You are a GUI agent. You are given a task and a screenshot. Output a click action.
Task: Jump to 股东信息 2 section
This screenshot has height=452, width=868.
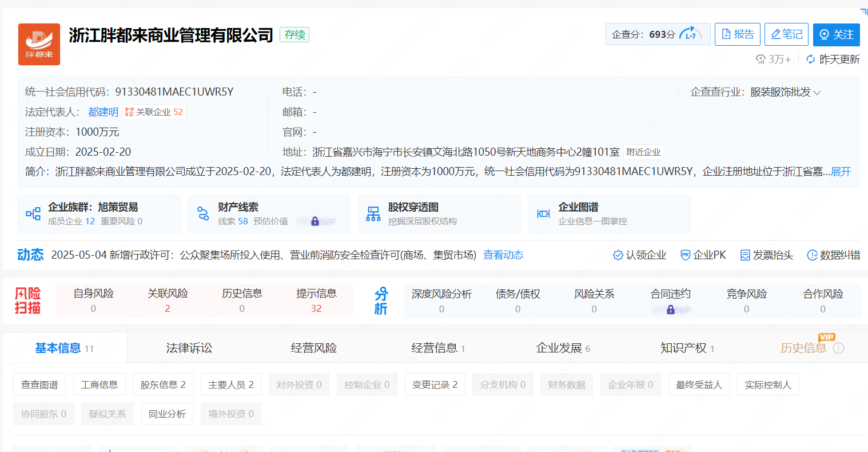pos(163,384)
